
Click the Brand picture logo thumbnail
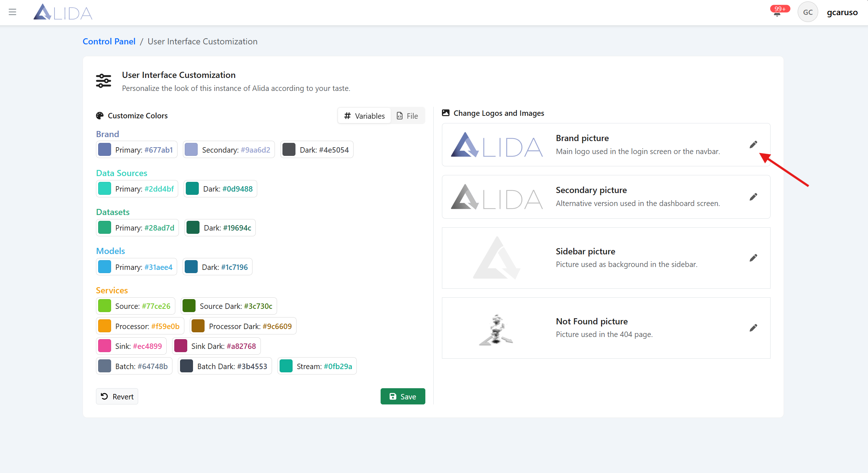pos(497,145)
